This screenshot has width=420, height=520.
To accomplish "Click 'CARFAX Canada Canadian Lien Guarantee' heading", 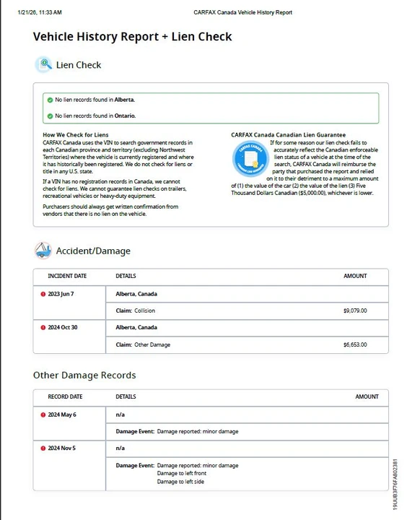I will coord(289,134).
